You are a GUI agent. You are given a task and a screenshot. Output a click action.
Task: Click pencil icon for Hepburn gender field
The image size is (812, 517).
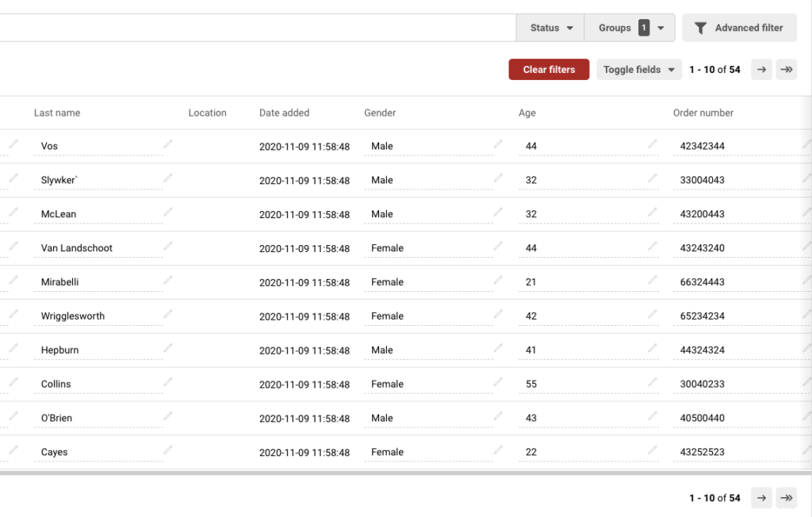click(498, 348)
